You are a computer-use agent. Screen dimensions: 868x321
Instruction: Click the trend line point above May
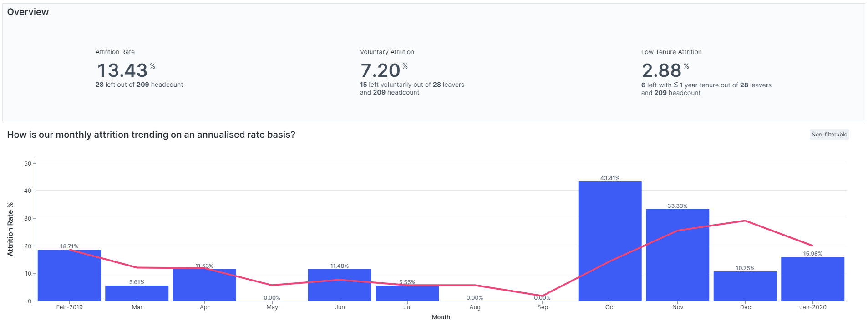272,285
